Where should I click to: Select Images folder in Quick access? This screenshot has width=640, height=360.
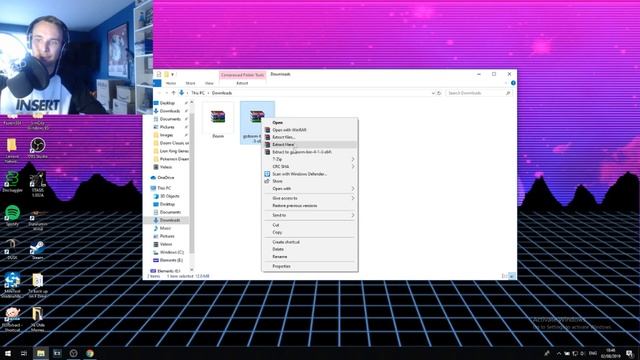click(x=167, y=135)
